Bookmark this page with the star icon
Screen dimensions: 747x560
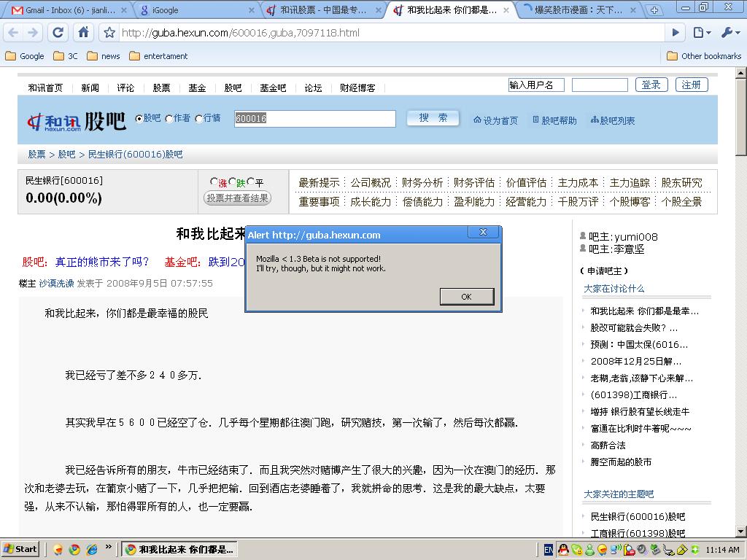[109, 32]
